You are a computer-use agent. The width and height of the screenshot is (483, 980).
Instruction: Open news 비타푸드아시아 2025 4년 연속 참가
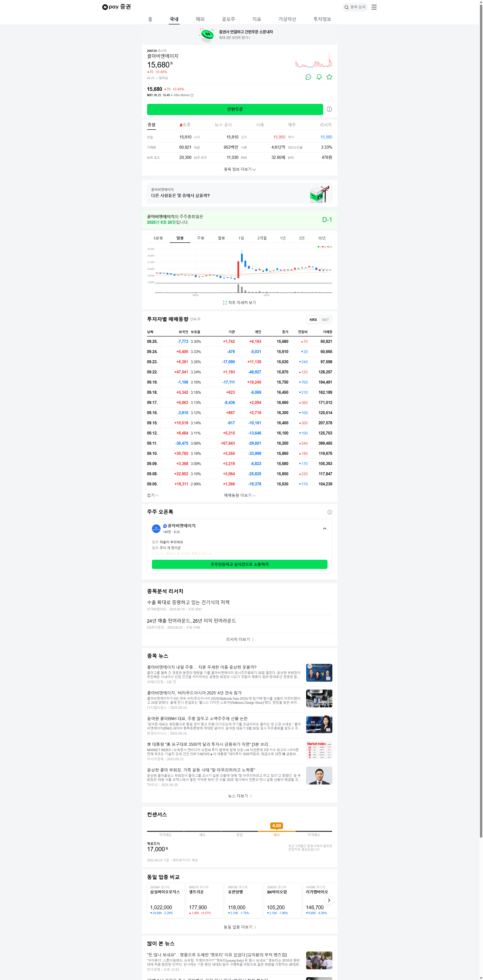coord(194,693)
